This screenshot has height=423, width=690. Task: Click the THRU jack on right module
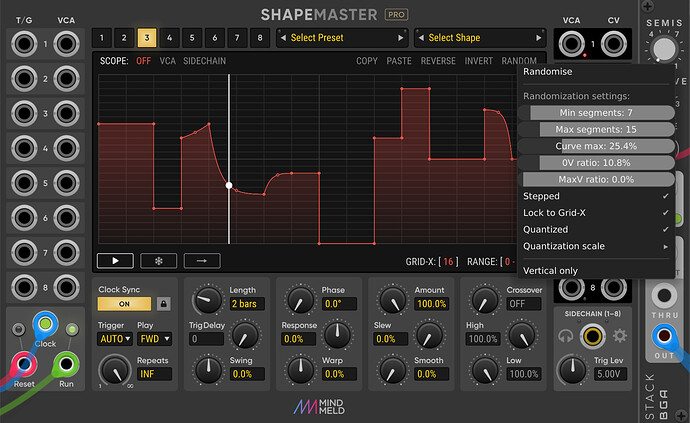pos(664,296)
